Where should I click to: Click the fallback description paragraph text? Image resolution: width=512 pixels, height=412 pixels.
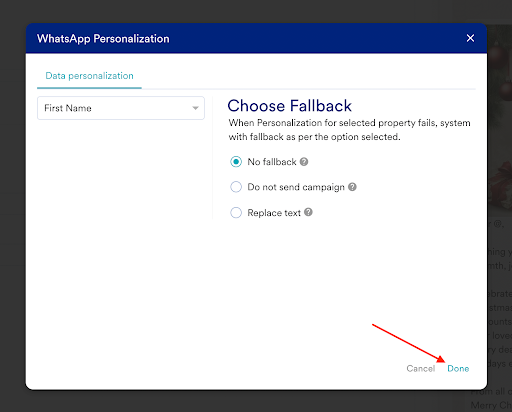click(349, 130)
